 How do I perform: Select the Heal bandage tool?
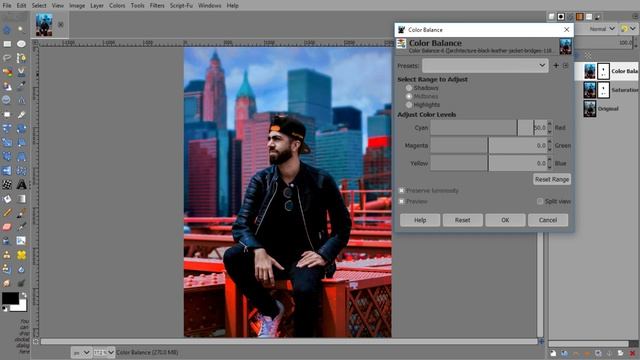tap(21, 255)
